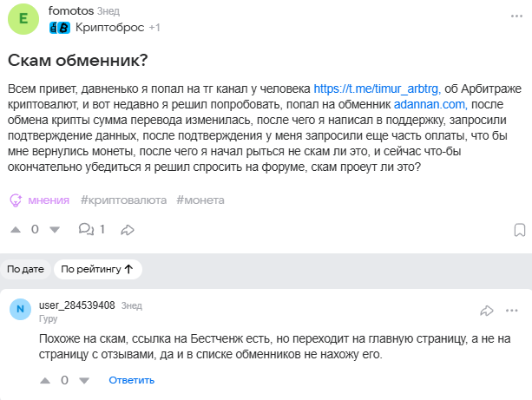
Task: Reply to the comment with Ответить
Action: click(131, 380)
